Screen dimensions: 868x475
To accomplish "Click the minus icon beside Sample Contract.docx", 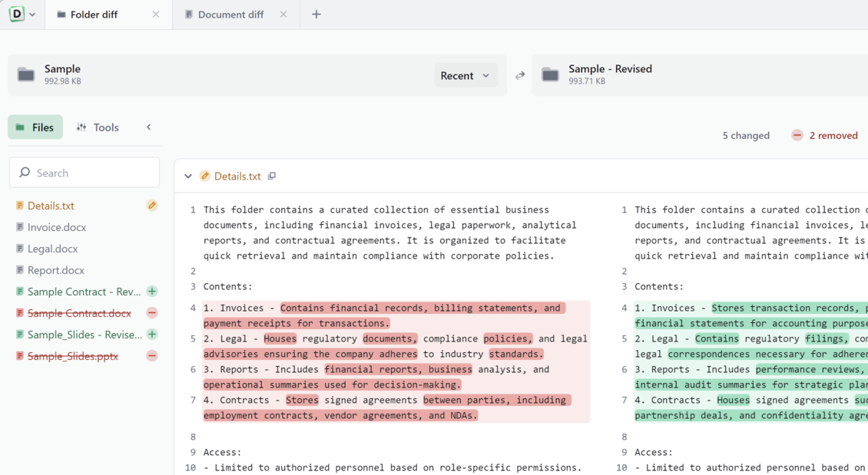I will (x=152, y=313).
